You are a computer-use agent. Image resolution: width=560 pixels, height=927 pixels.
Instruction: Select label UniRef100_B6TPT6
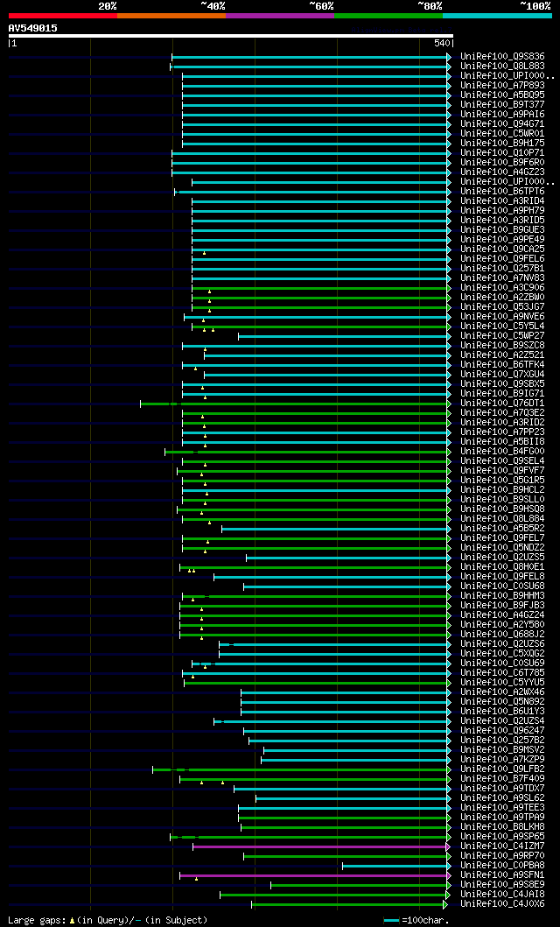[x=503, y=192]
